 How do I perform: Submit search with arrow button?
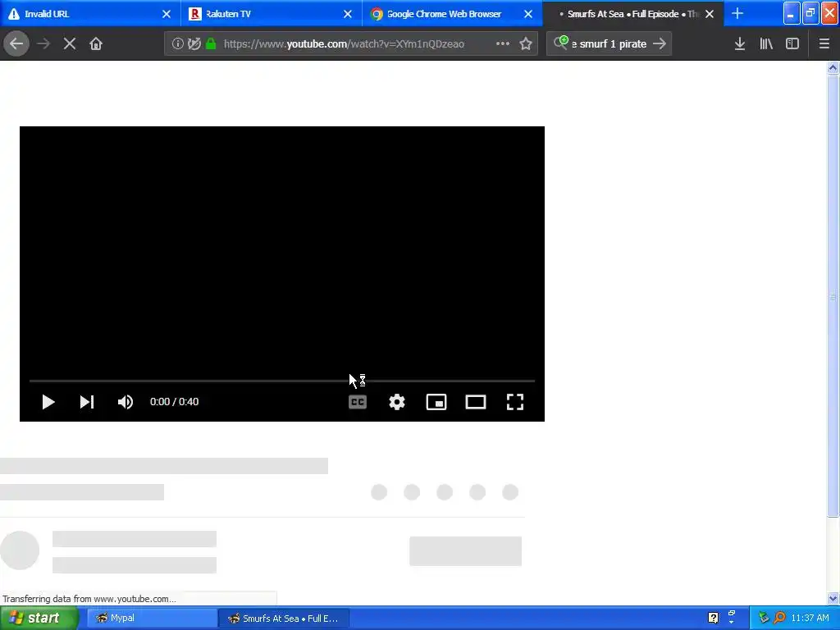pyautogui.click(x=660, y=44)
